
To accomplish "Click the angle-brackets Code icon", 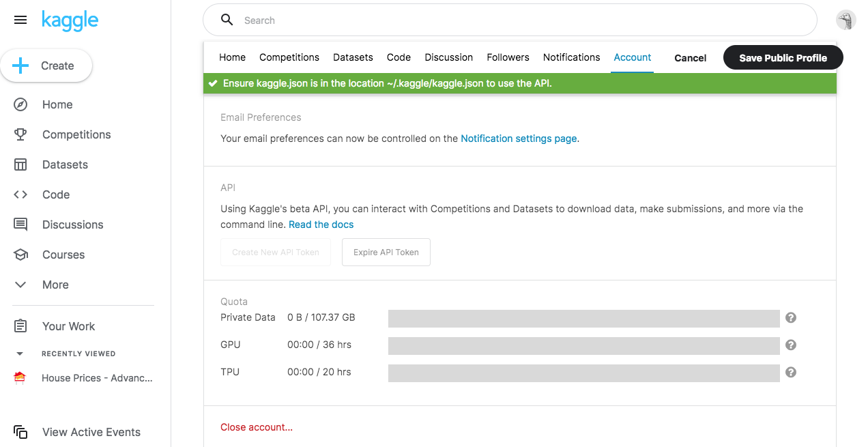I will coord(20,194).
